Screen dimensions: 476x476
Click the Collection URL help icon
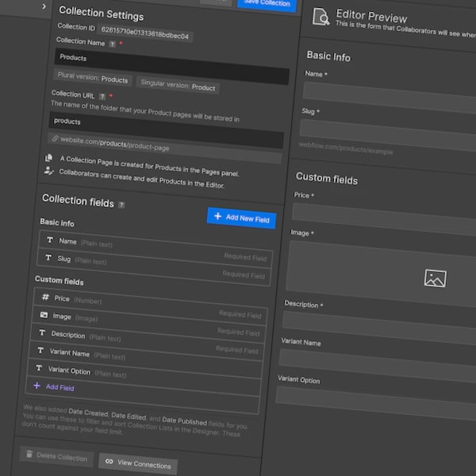coord(102,97)
